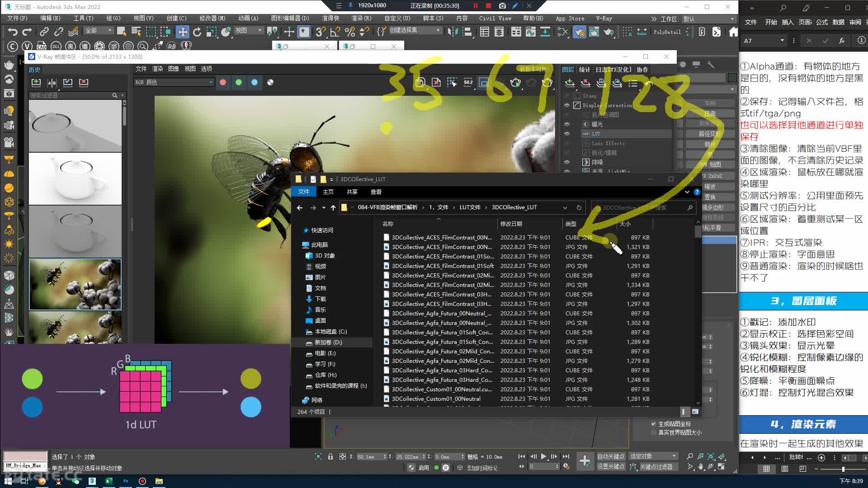868x488 pixels.
Task: Click the 设置关键点 button
Action: [611, 466]
